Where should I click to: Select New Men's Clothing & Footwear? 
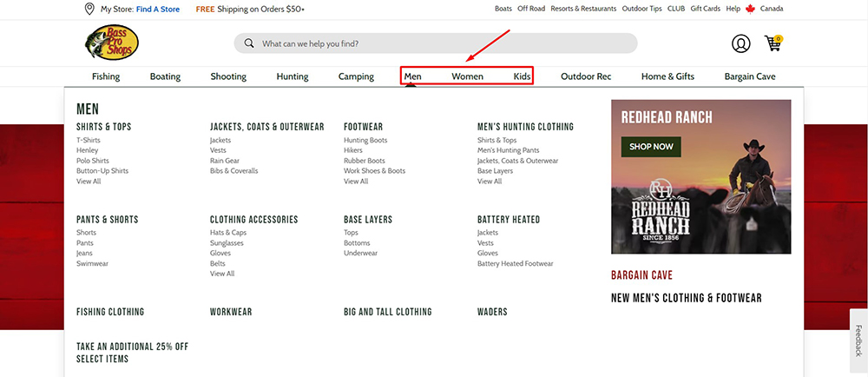[x=686, y=298]
